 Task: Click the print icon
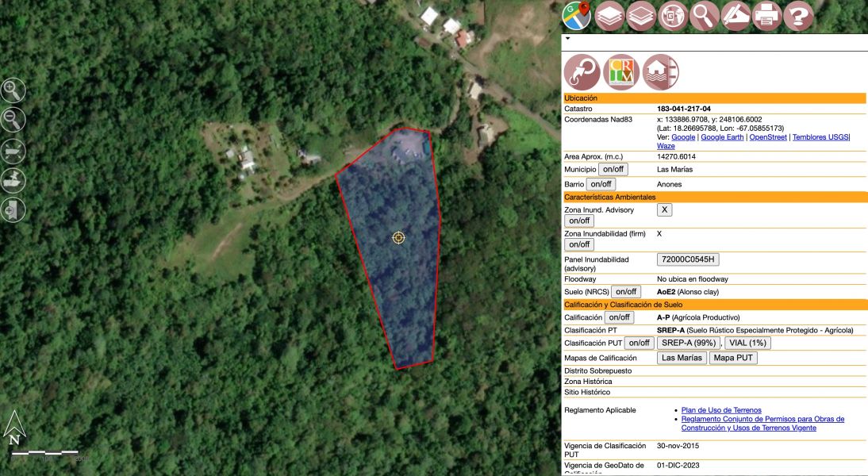(x=766, y=14)
